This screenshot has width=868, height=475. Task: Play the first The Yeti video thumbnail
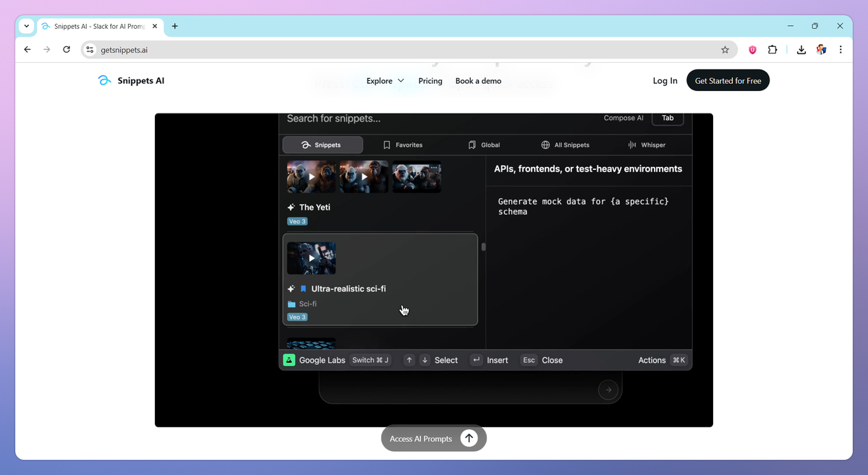[310, 176]
